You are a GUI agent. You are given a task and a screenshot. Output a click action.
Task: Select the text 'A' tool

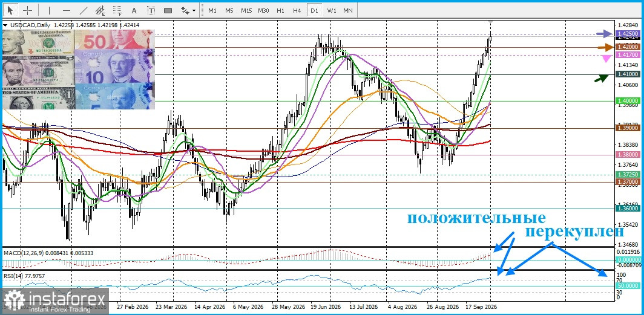point(134,10)
